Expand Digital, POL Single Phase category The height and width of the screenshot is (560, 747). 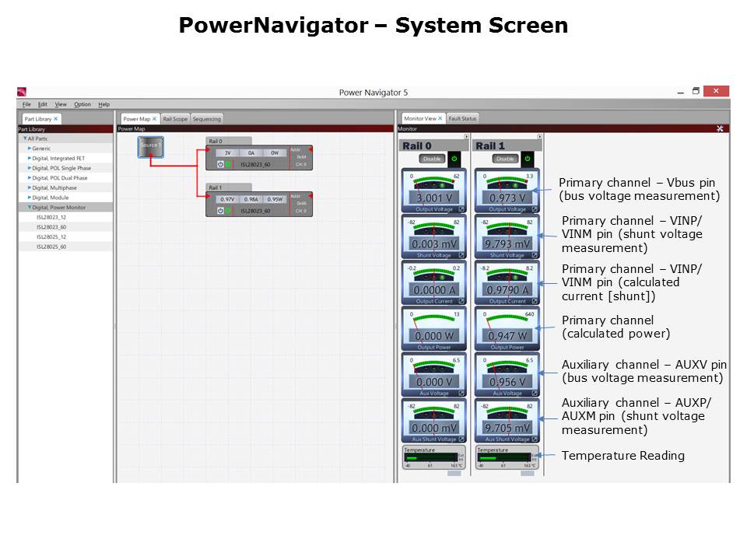click(30, 168)
